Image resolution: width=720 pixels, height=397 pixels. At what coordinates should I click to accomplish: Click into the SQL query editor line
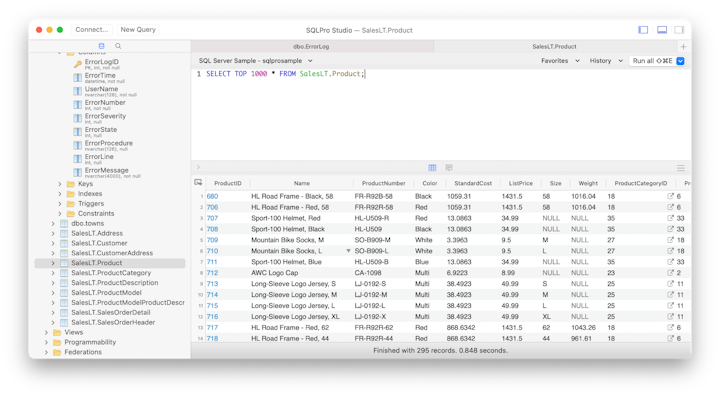point(285,74)
